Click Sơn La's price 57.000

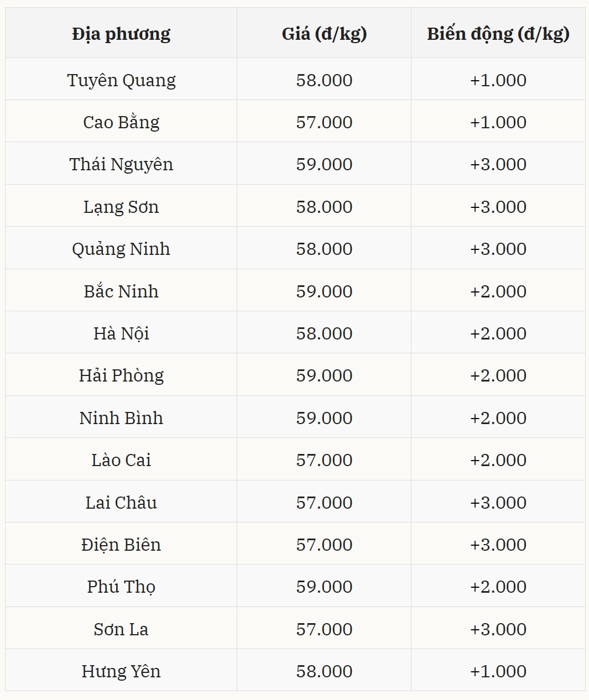324,629
